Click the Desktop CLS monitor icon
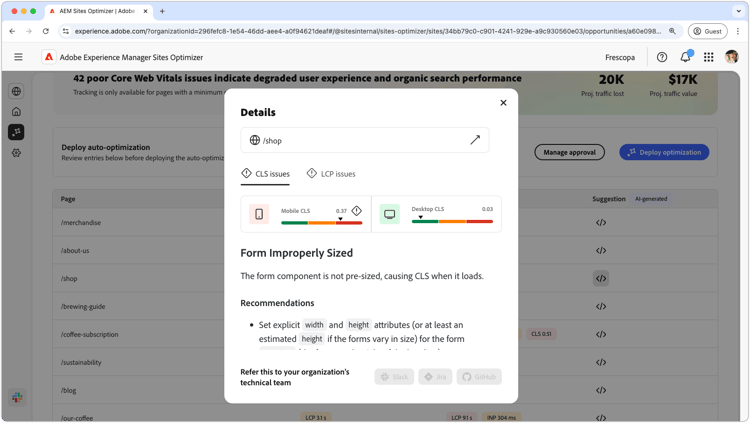The height and width of the screenshot is (423, 750). point(390,214)
